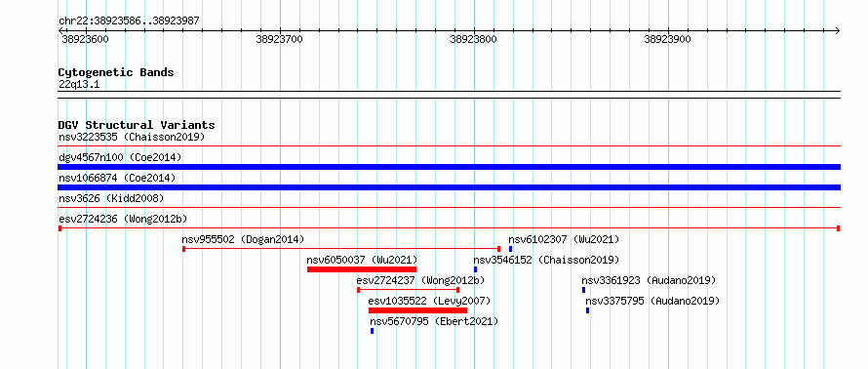This screenshot has width=868, height=369.
Task: Click ruler position 38923700
Action: [280, 39]
